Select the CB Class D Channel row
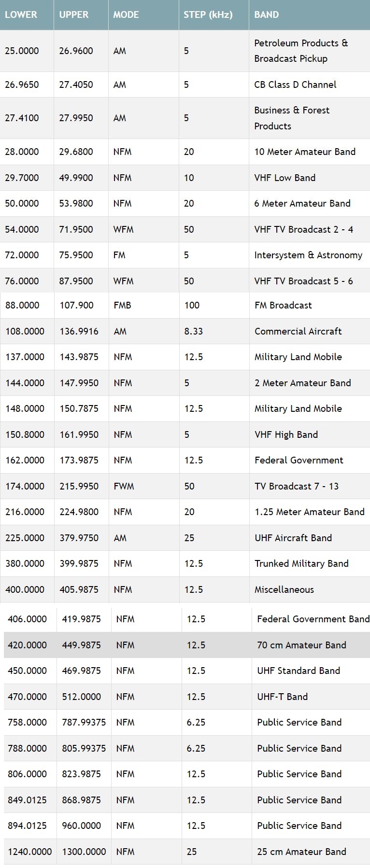The height and width of the screenshot is (868, 370). (185, 84)
